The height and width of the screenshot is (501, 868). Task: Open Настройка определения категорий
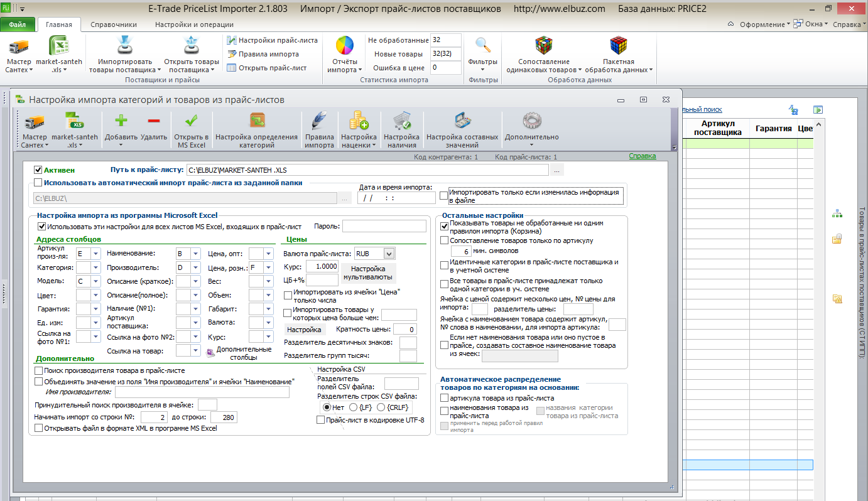click(x=256, y=131)
